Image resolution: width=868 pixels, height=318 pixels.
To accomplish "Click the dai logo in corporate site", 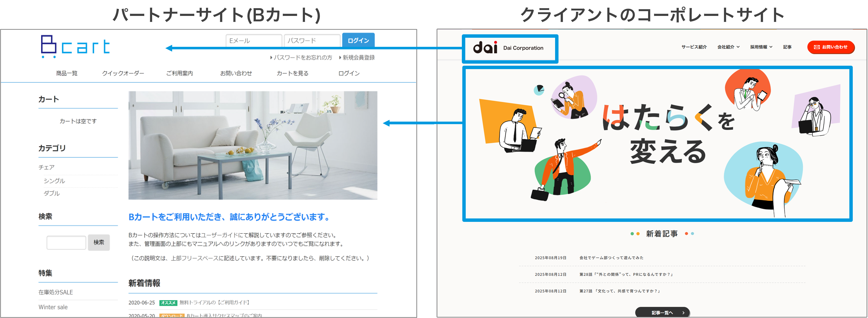I will (x=485, y=48).
